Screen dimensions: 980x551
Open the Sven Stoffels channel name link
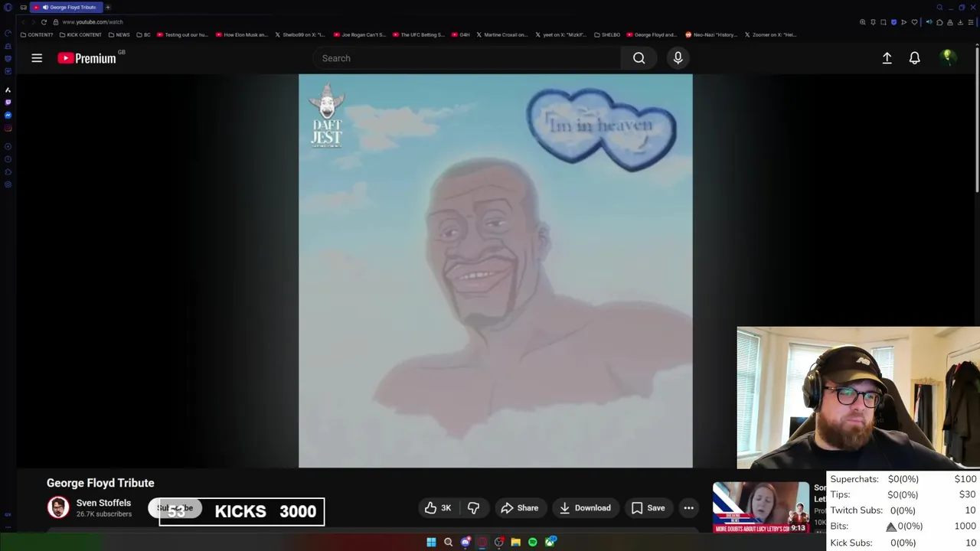click(103, 503)
